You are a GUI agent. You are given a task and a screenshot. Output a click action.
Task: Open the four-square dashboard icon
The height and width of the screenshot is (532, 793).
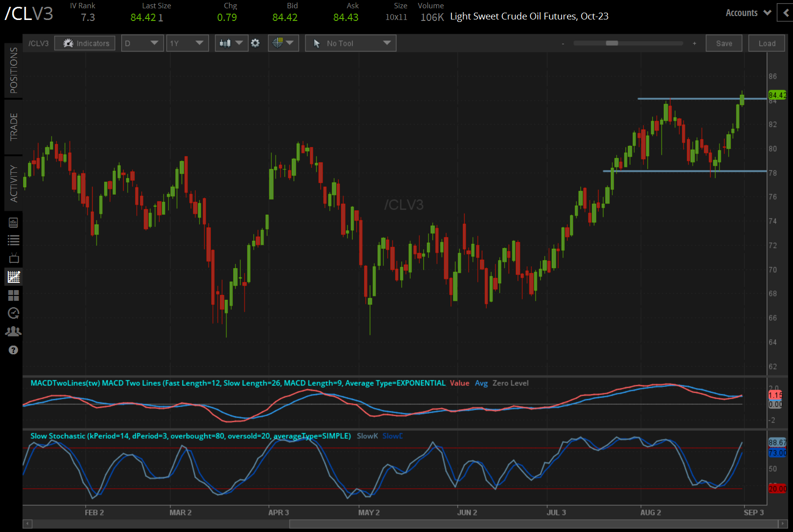pos(14,295)
